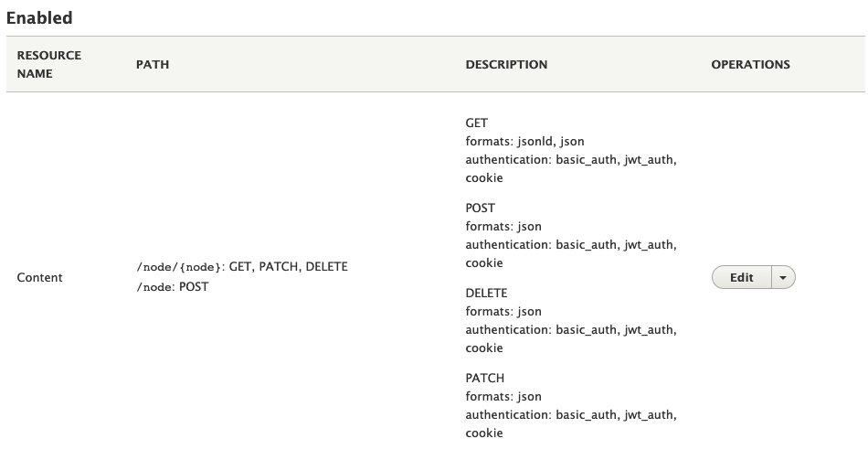Click the DELETE method label in Description

[485, 293]
